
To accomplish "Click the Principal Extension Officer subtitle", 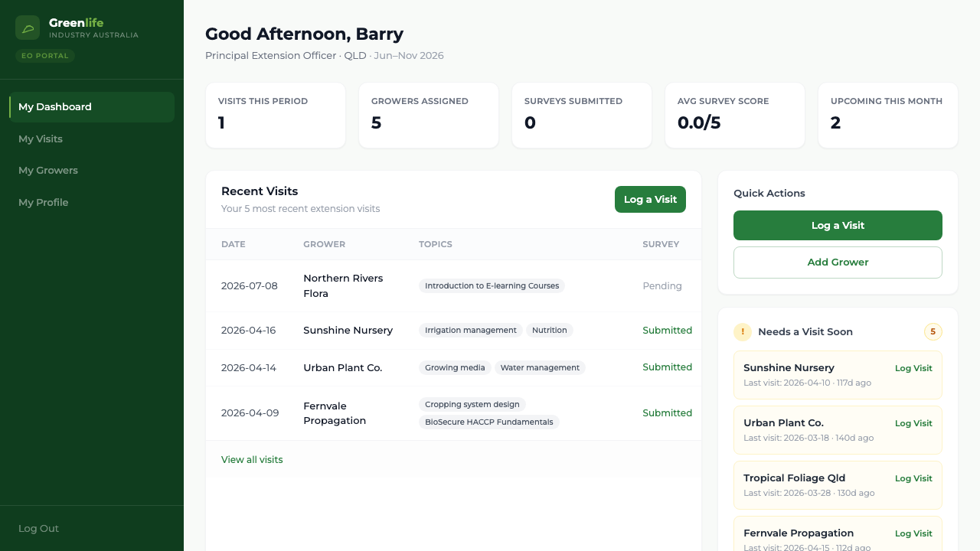I will click(270, 56).
